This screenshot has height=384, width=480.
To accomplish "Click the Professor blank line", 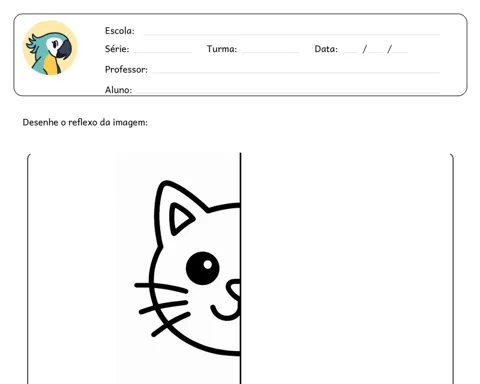I will point(296,72).
